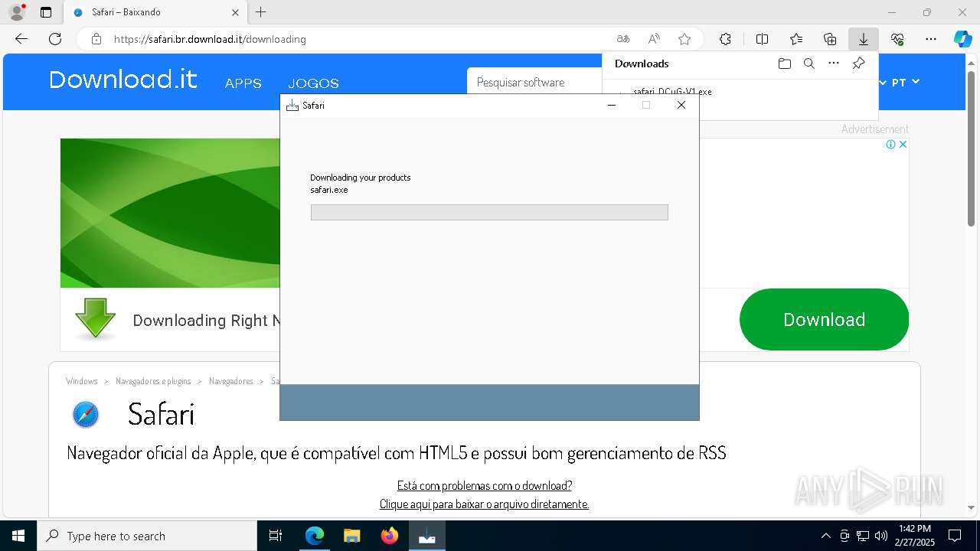Open the Favorites list icon
The width and height of the screenshot is (980, 551).
pos(796,39)
